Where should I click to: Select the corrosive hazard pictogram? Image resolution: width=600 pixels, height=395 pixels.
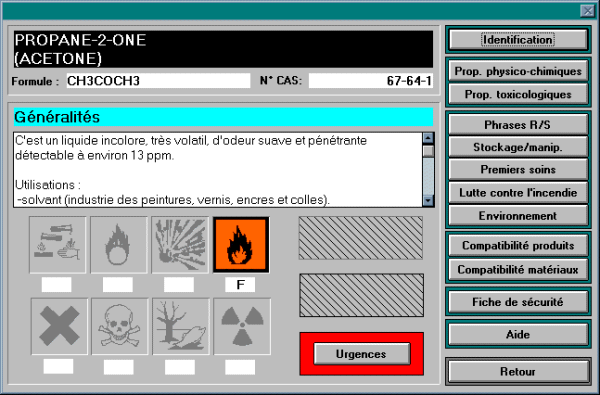57,245
